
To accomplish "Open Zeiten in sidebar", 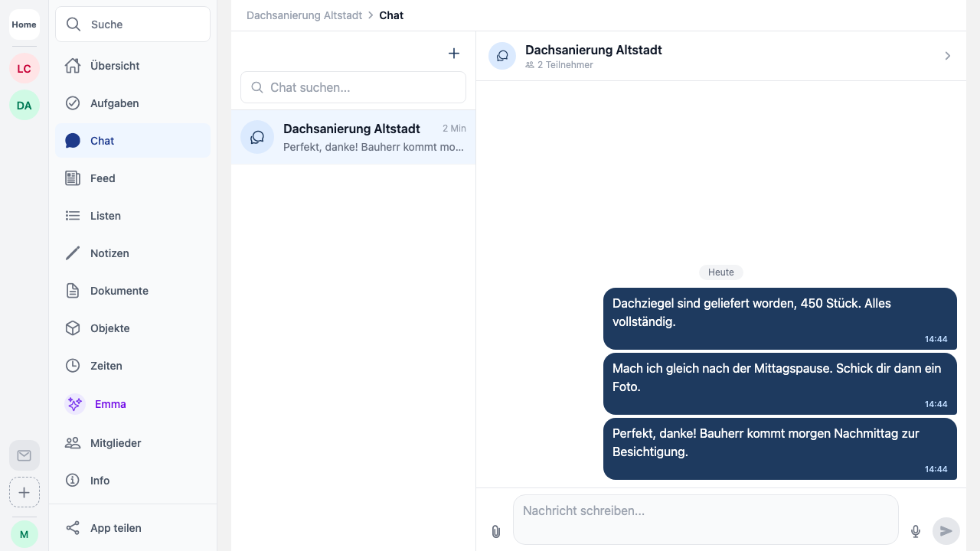I will (132, 366).
